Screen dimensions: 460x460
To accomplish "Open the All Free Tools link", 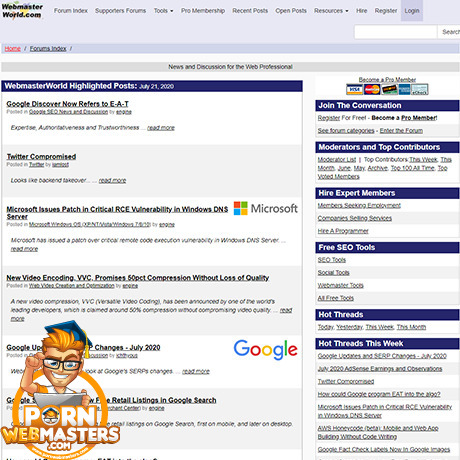I will click(x=336, y=298).
